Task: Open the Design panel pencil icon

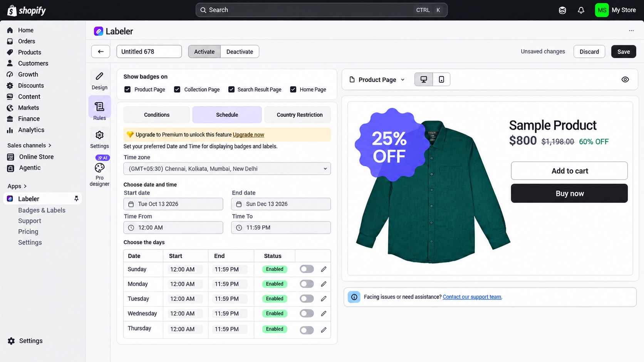Action: click(x=99, y=76)
